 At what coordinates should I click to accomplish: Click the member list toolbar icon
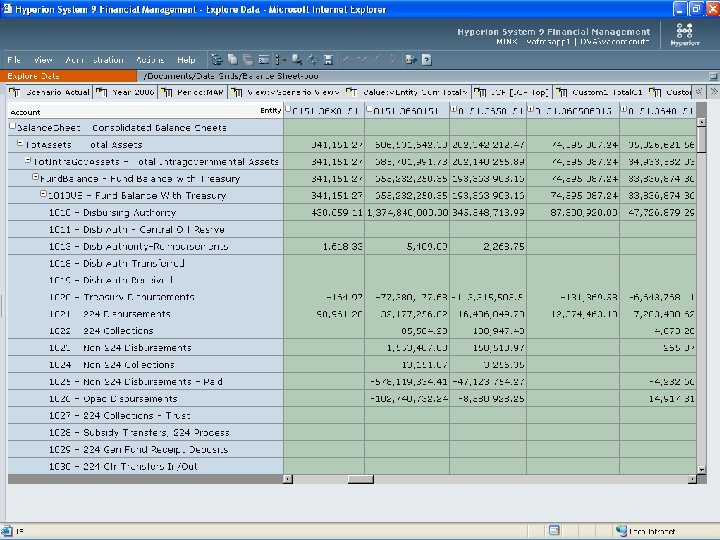tap(280, 60)
